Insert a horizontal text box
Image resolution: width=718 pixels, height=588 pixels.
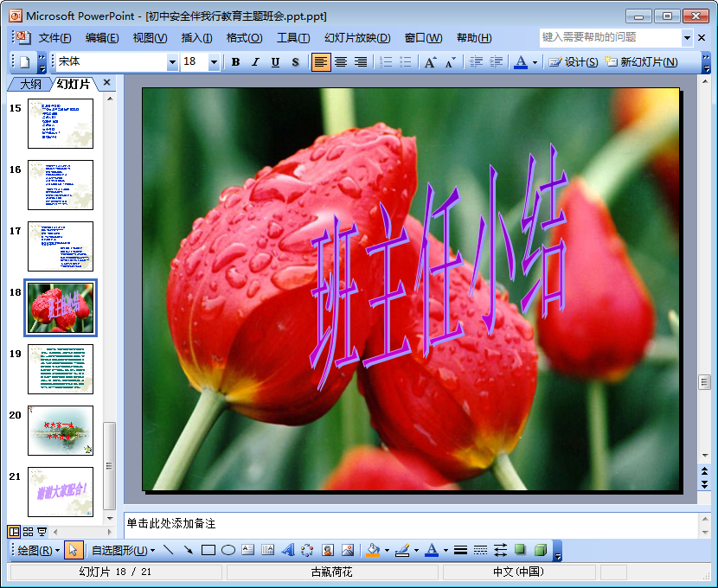pos(247,550)
